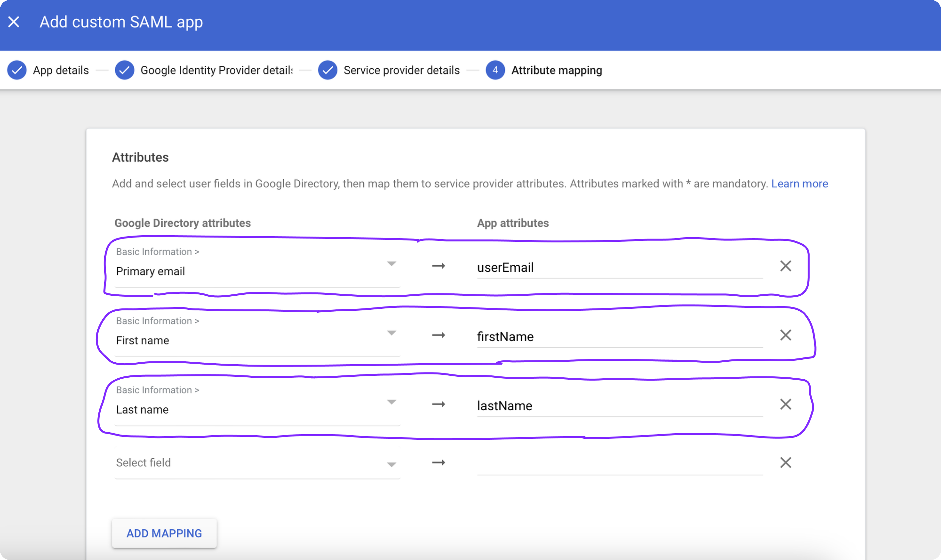Open the Learn more link
Image resolution: width=941 pixels, height=560 pixels.
pyautogui.click(x=799, y=183)
